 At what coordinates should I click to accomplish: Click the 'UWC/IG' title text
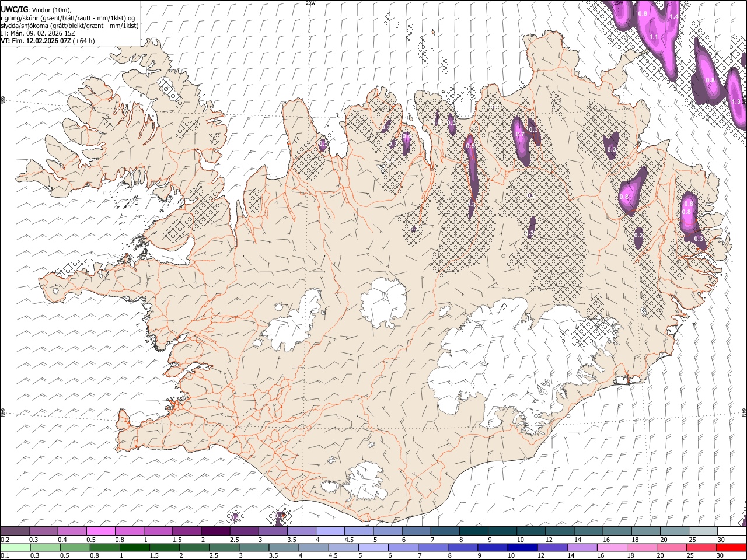coord(13,9)
